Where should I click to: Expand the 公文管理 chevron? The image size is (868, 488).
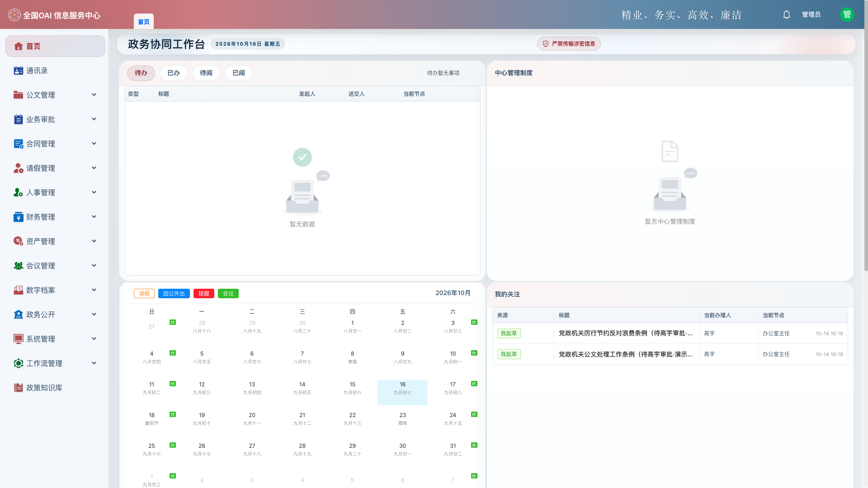pyautogui.click(x=94, y=95)
